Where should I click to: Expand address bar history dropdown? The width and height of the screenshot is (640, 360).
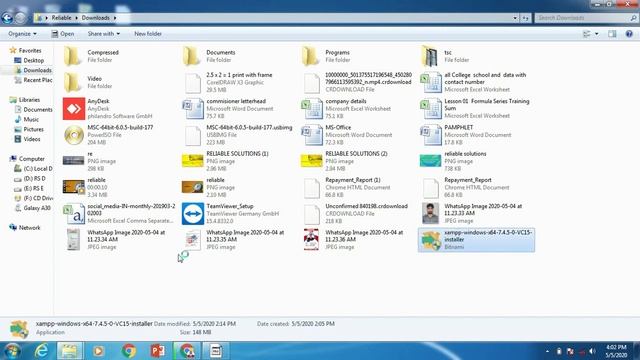(x=515, y=18)
